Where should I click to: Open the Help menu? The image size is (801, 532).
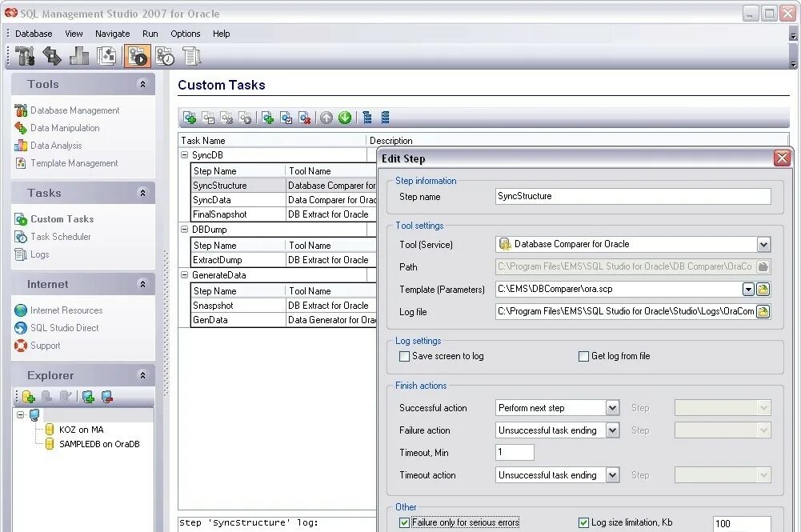point(221,34)
